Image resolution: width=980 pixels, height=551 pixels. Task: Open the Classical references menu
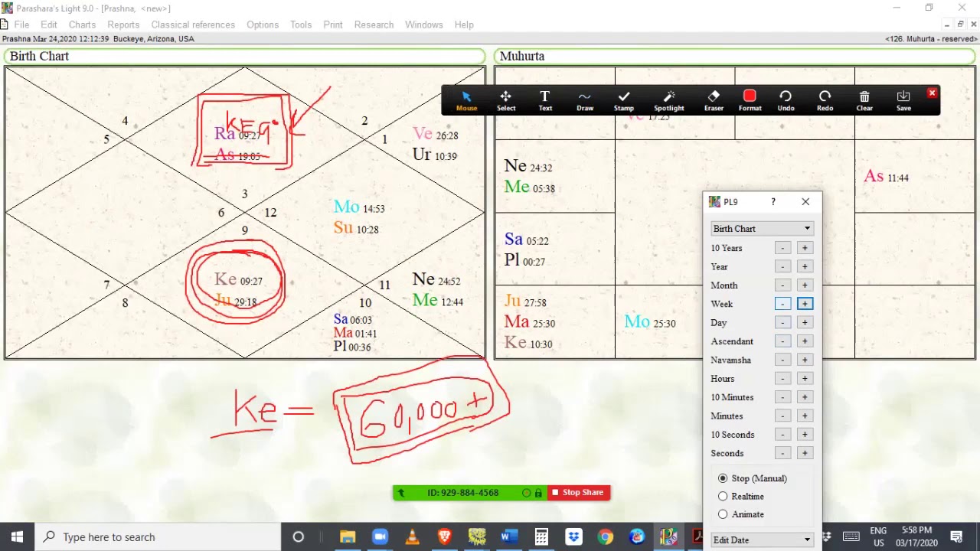[193, 24]
